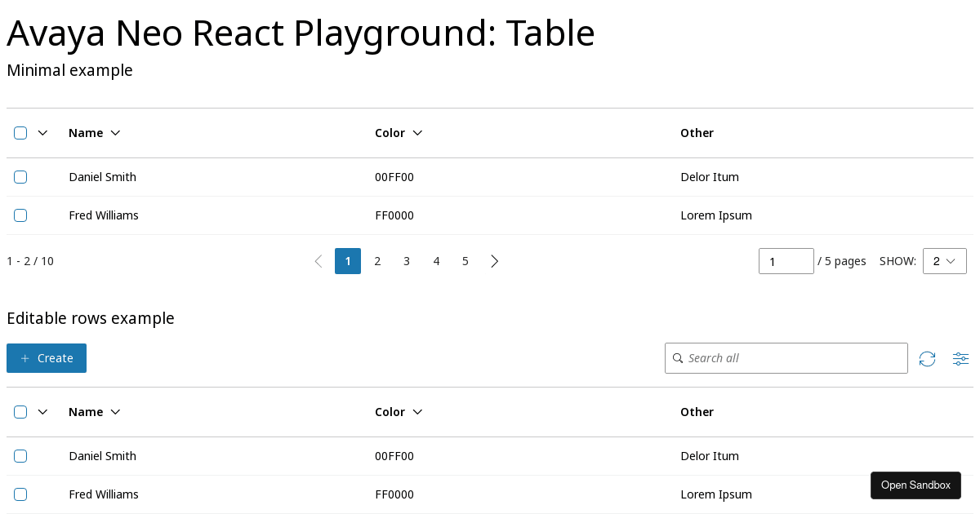This screenshot has height=514, width=980.
Task: Click 00FF00 cell in Minimal example table
Action: tap(394, 177)
